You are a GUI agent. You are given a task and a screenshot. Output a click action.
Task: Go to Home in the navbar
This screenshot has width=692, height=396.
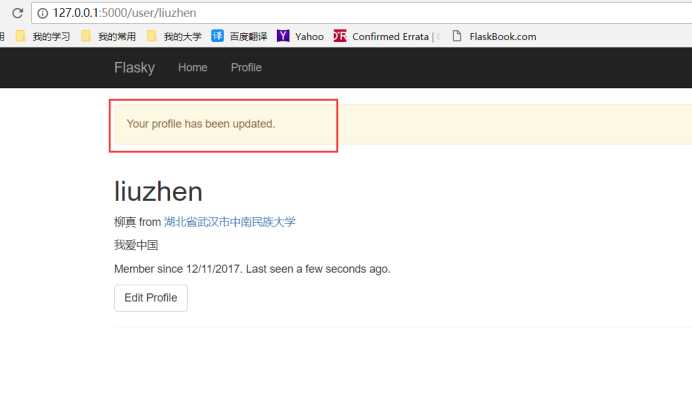click(x=193, y=68)
